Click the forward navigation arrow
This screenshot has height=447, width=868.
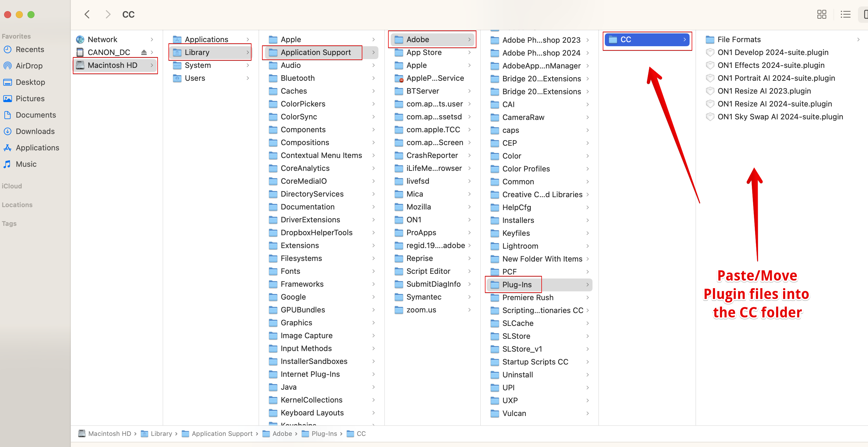[108, 14]
